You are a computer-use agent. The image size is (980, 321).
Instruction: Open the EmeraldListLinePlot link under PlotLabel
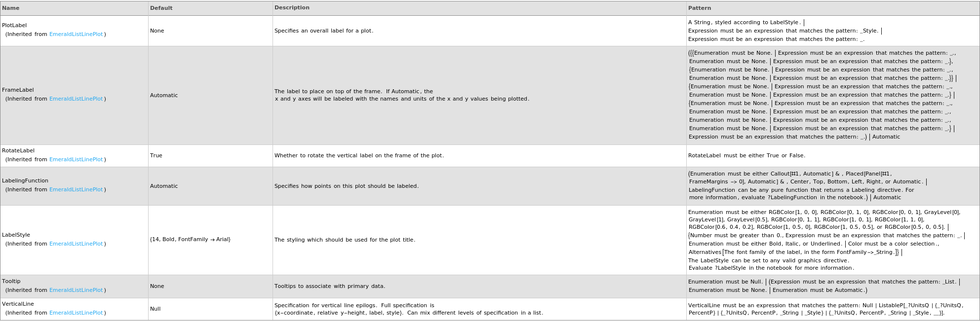[76, 35]
